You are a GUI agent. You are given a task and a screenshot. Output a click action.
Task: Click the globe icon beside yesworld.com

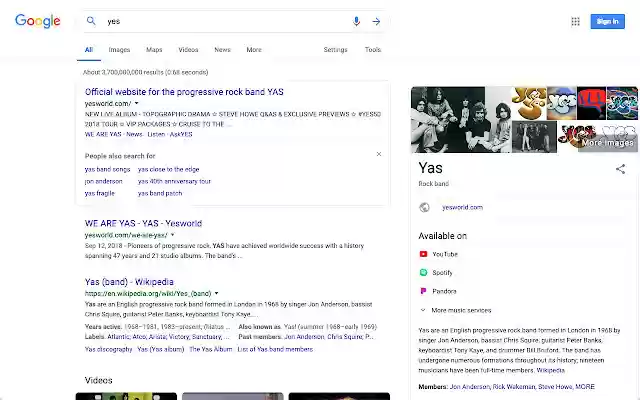(x=424, y=207)
